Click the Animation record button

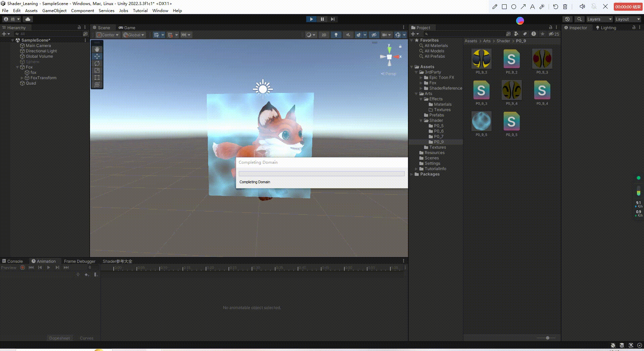pyautogui.click(x=22, y=267)
